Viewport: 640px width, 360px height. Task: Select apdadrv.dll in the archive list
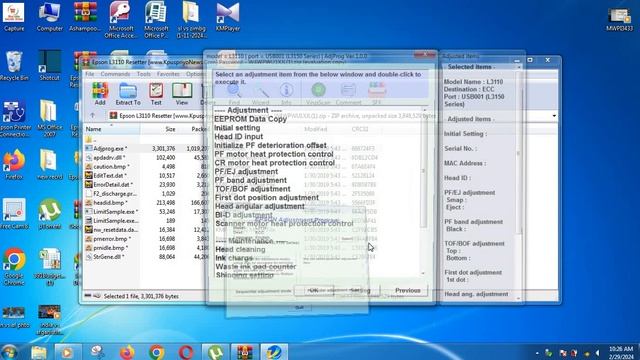(109, 158)
